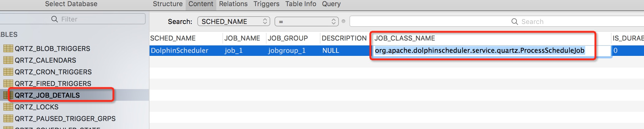Switch to the Relations tab
Viewport: 644px width, 129px height.
pyautogui.click(x=233, y=4)
